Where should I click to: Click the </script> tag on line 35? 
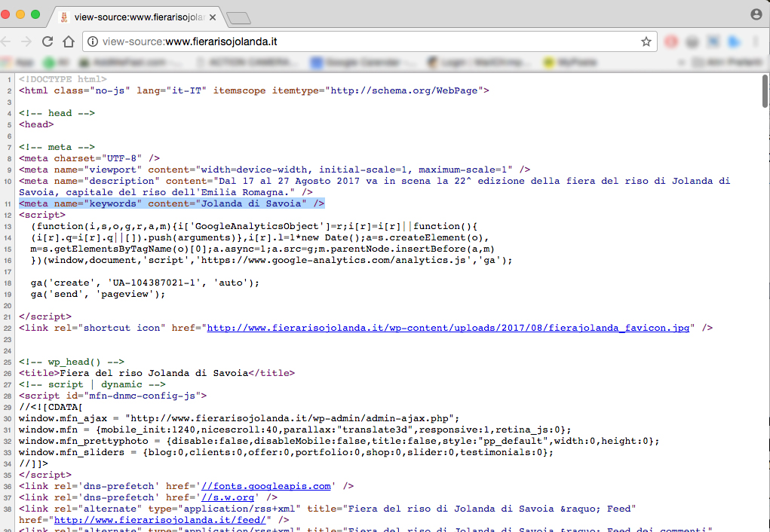[x=45, y=475]
